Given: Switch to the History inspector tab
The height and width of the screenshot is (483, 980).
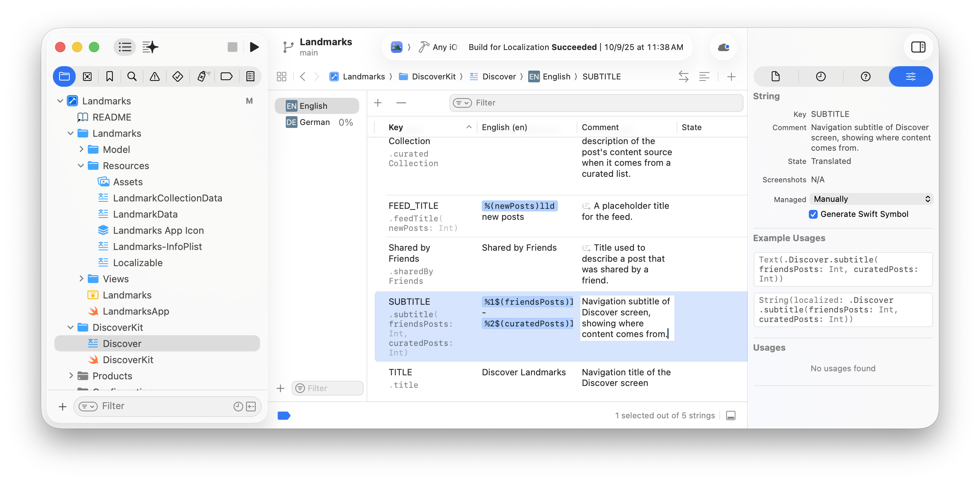Looking at the screenshot, I should [821, 76].
